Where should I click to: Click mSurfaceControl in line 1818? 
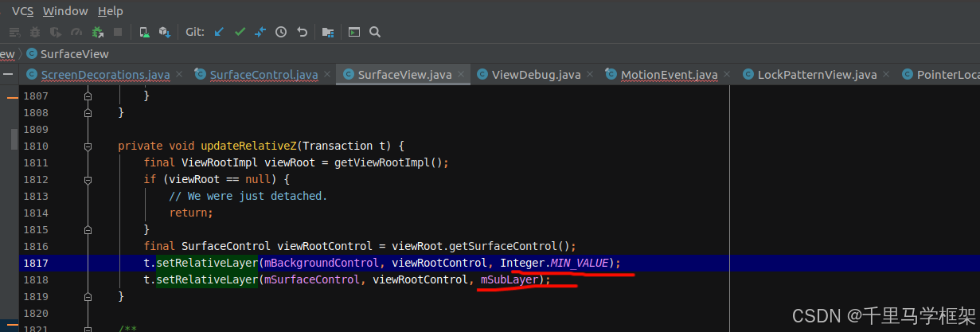[313, 279]
